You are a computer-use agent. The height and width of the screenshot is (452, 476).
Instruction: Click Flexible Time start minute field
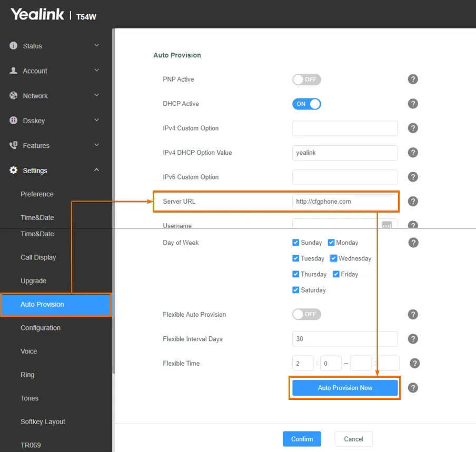[x=331, y=364]
